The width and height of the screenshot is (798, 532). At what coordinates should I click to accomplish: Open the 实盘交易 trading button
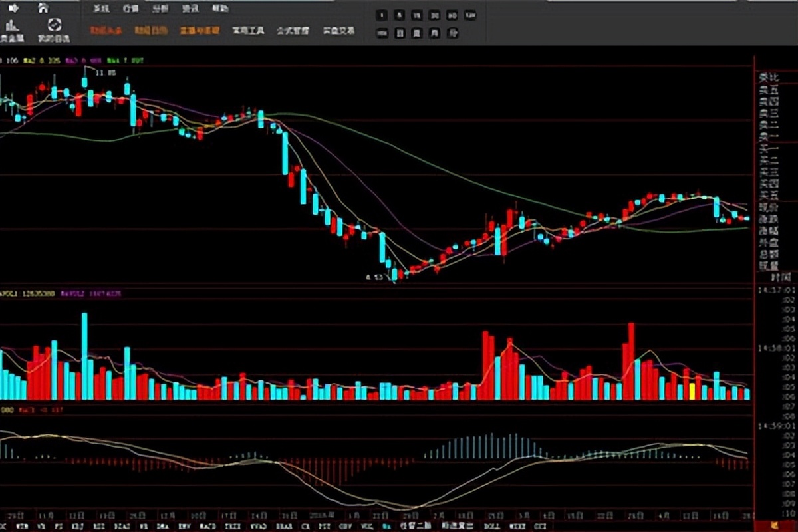[338, 31]
